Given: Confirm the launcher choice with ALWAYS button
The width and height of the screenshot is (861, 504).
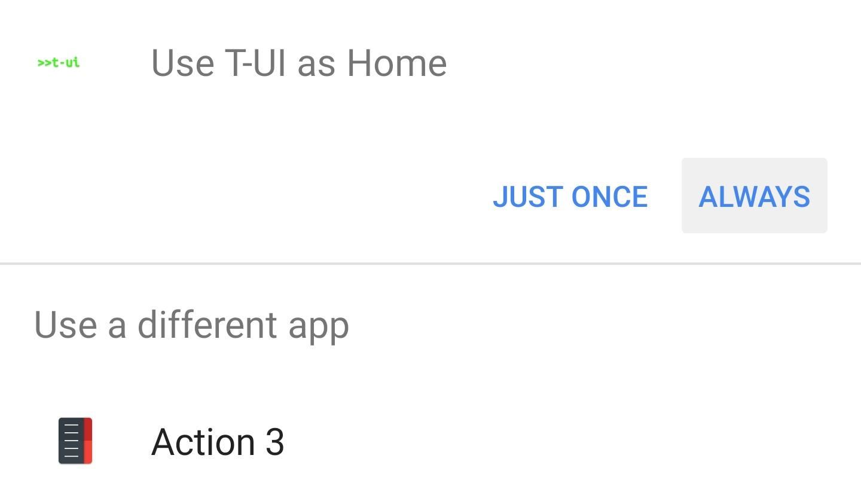Looking at the screenshot, I should tap(754, 196).
